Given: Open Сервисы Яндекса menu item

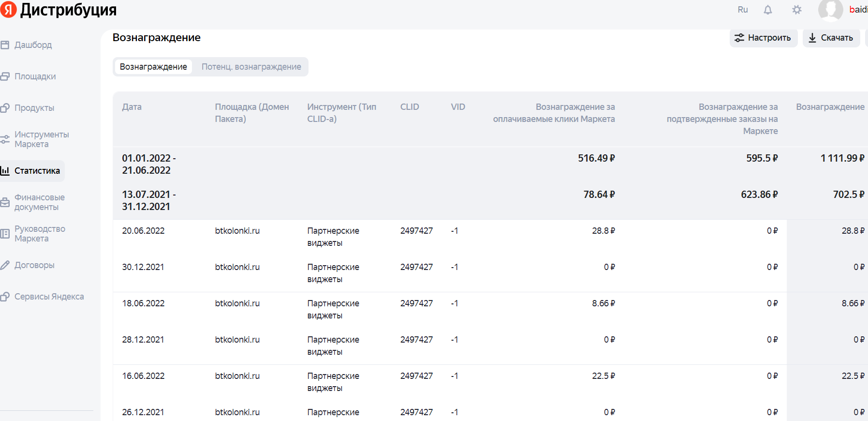Looking at the screenshot, I should (49, 297).
